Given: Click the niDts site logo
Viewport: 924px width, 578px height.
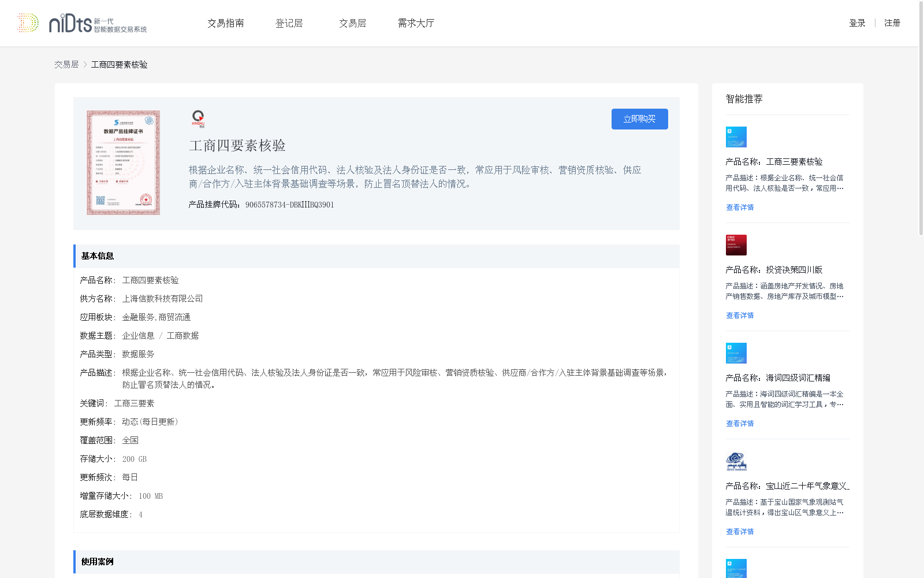Looking at the screenshot, I should pos(82,23).
